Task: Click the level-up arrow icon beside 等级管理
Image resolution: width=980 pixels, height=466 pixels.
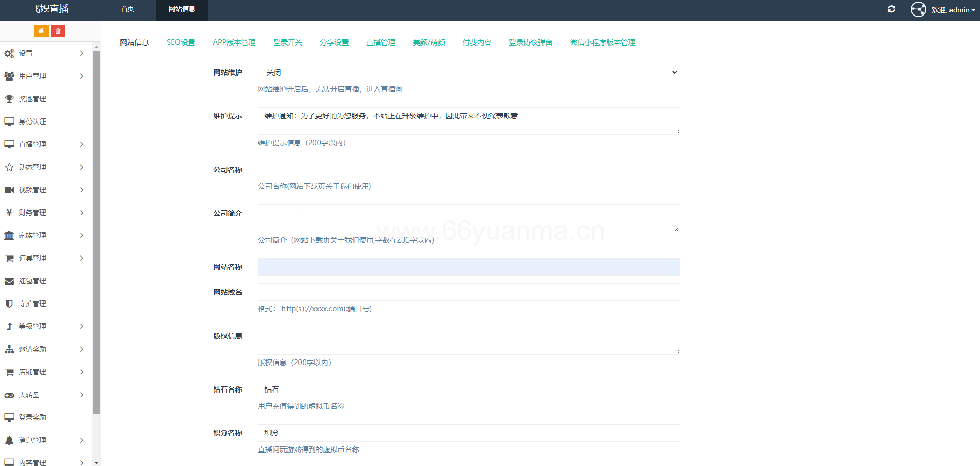Action: tap(9, 326)
